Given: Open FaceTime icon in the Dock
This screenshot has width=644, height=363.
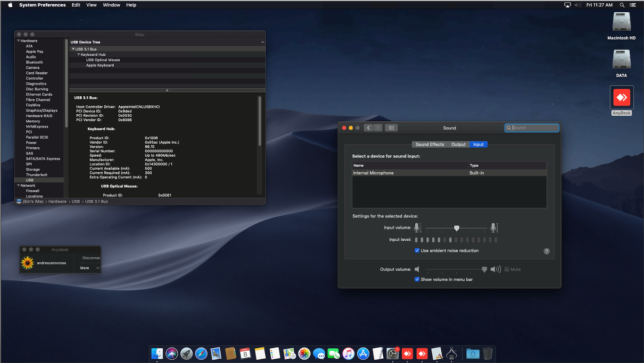Looking at the screenshot, I should [334, 353].
